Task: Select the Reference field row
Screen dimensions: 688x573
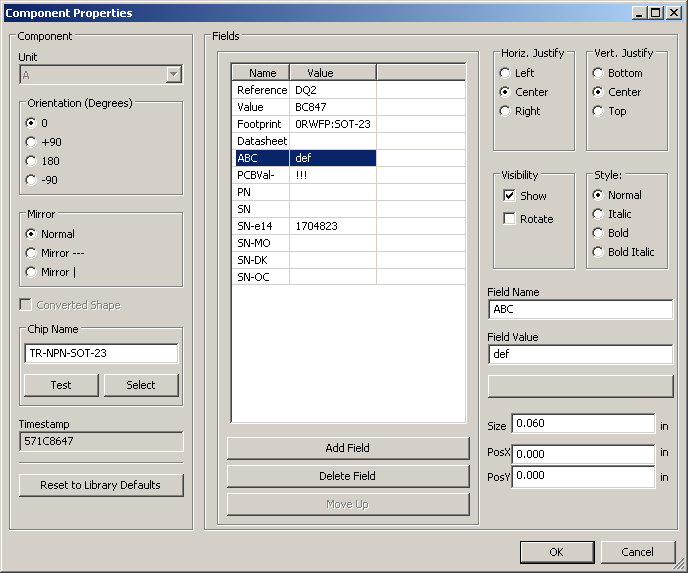Action: click(348, 90)
